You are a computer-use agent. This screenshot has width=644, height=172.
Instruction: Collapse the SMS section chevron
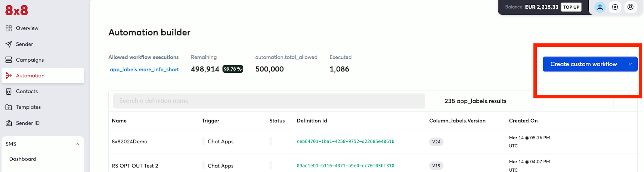click(77, 144)
